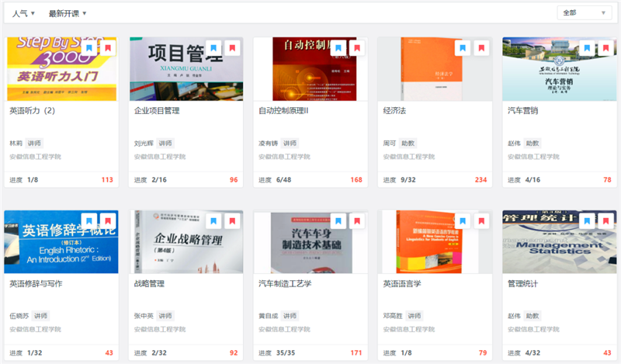Viewport: 621px width, 364px height.
Task: Click instructor name 伍晓苏
Action: click(19, 316)
